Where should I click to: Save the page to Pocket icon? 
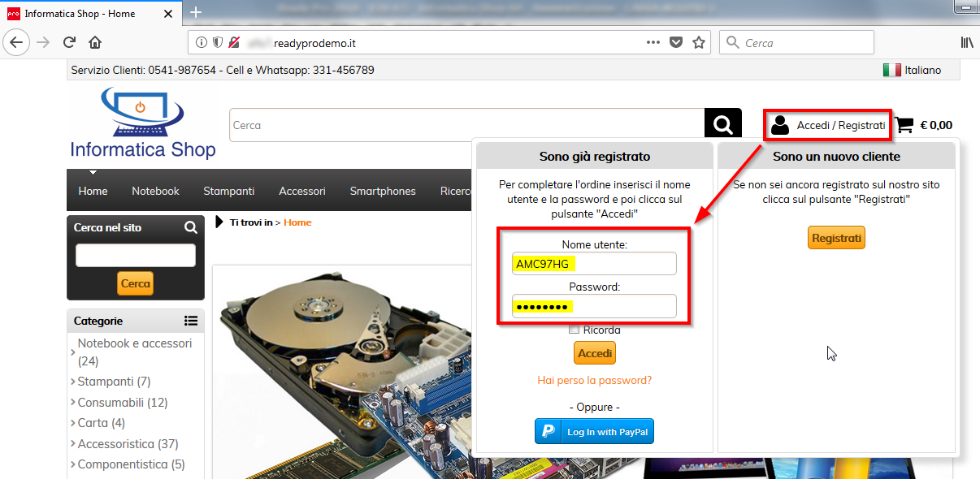click(676, 42)
